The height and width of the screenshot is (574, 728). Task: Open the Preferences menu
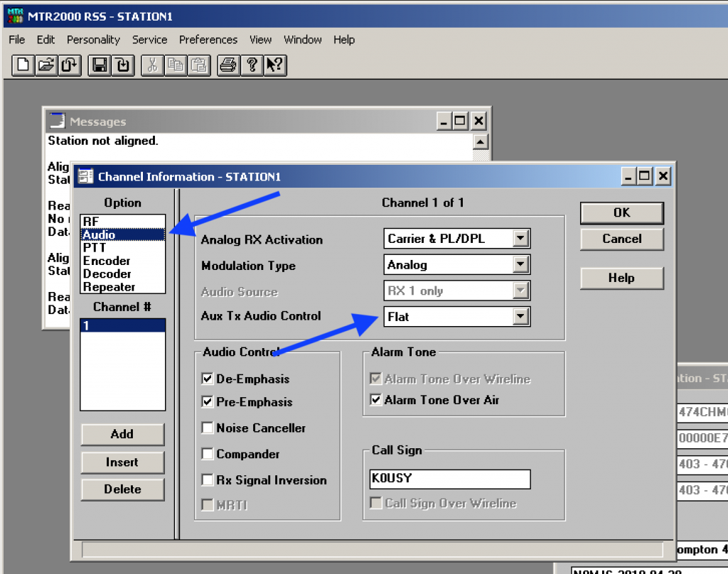(208, 40)
